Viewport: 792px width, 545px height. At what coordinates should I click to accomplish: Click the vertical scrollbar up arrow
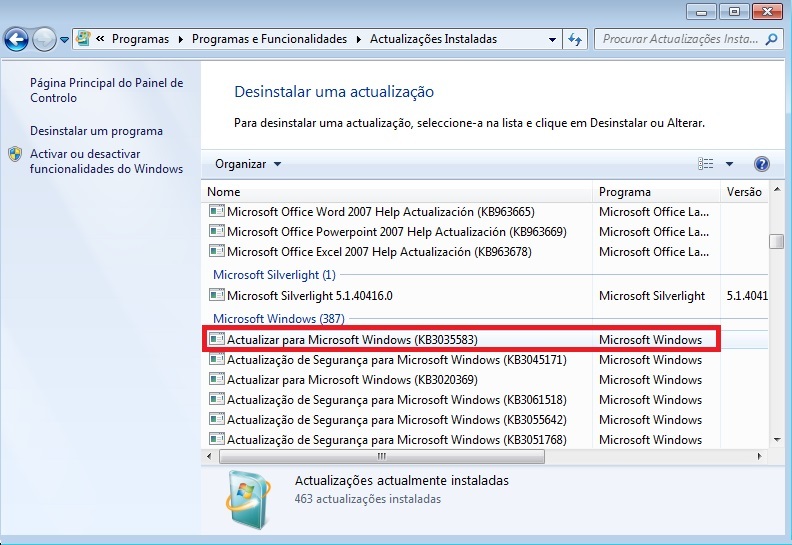[777, 189]
